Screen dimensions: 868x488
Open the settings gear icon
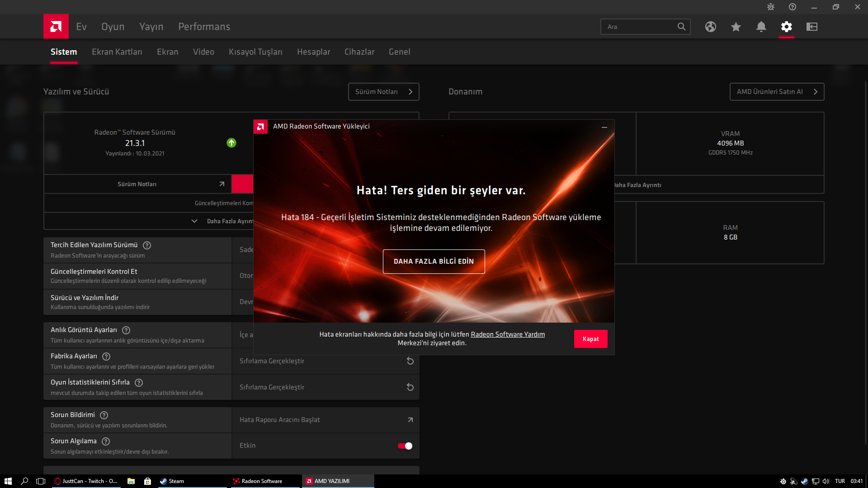pyautogui.click(x=786, y=27)
